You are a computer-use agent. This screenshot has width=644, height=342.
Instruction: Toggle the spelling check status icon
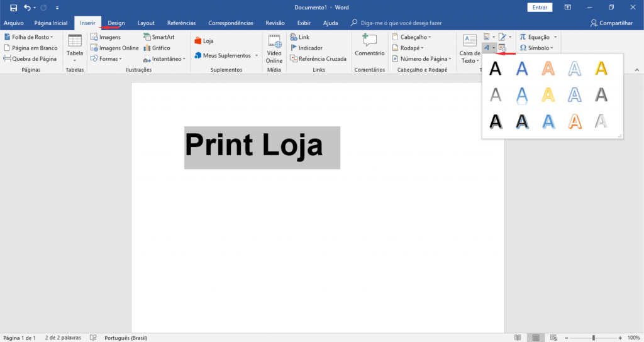pyautogui.click(x=93, y=338)
